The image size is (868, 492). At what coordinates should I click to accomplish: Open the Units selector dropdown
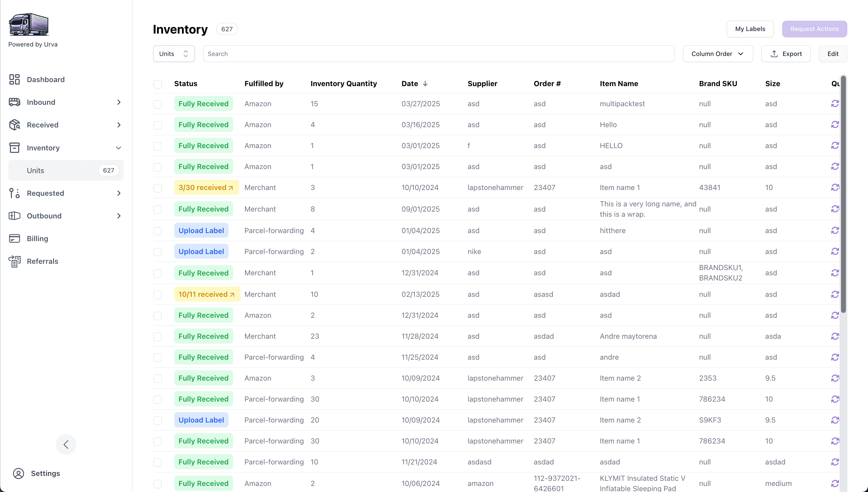point(174,54)
